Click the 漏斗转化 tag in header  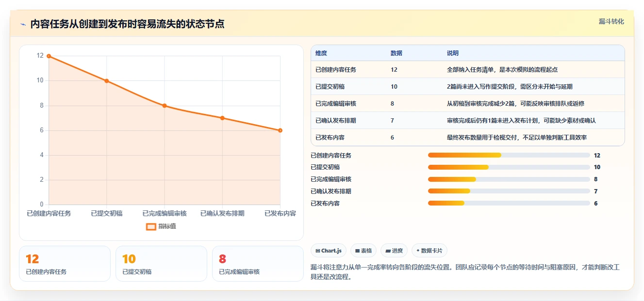611,22
